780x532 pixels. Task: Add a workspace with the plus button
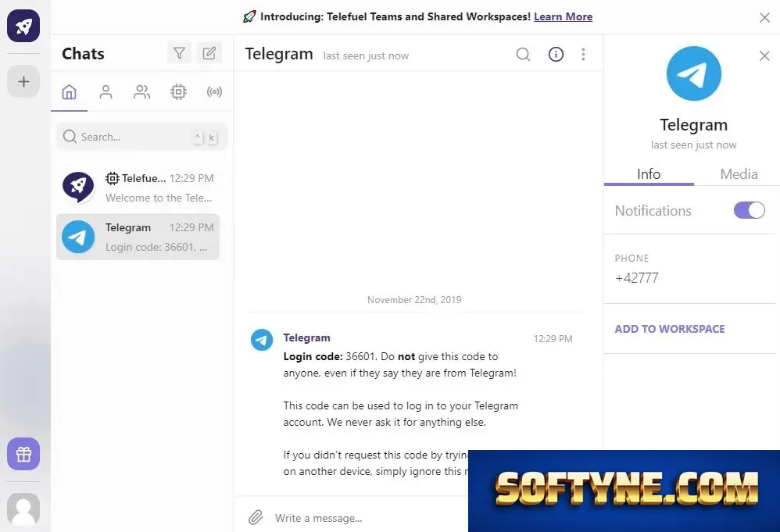point(23,81)
